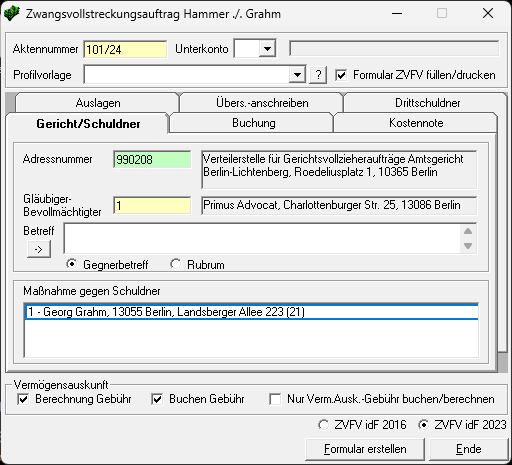Expand the Profilvorlage dropdown list
Image resolution: width=512 pixels, height=465 pixels.
pos(297,75)
